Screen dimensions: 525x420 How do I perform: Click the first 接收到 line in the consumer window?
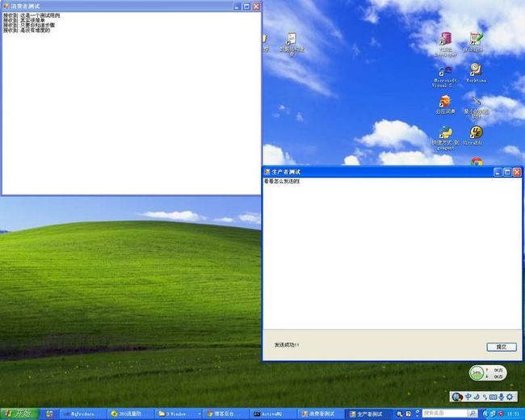tap(31, 15)
